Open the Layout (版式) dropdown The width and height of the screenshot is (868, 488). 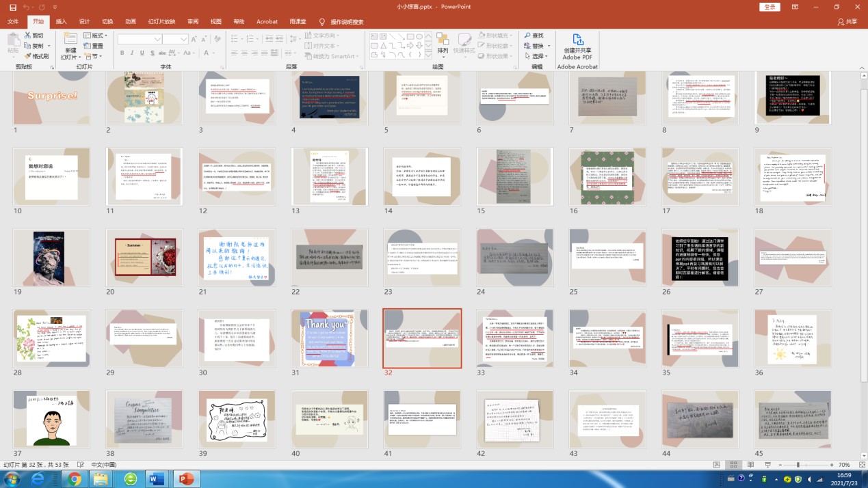pos(96,36)
